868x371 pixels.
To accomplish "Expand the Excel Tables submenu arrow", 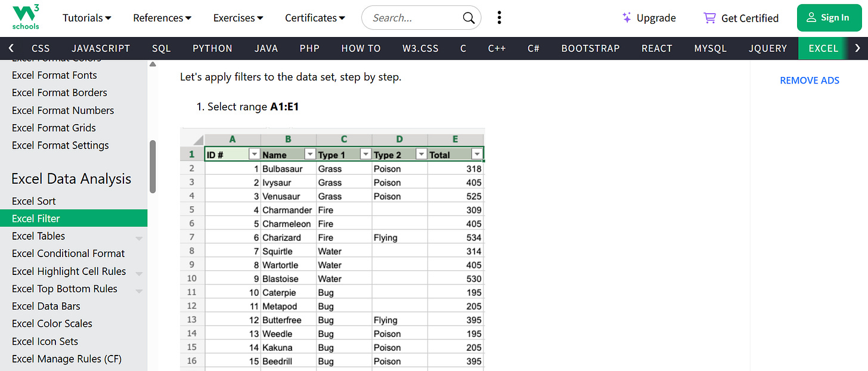I will click(139, 239).
